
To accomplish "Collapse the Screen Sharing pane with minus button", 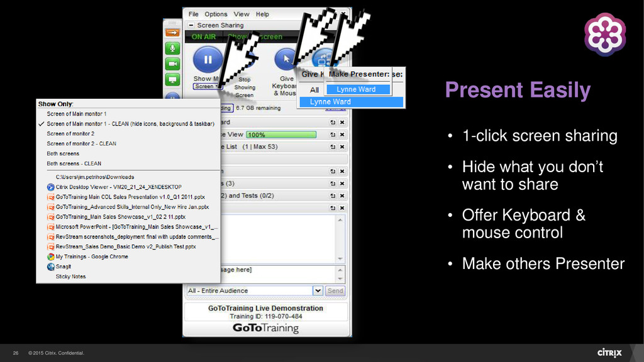I will (x=191, y=25).
